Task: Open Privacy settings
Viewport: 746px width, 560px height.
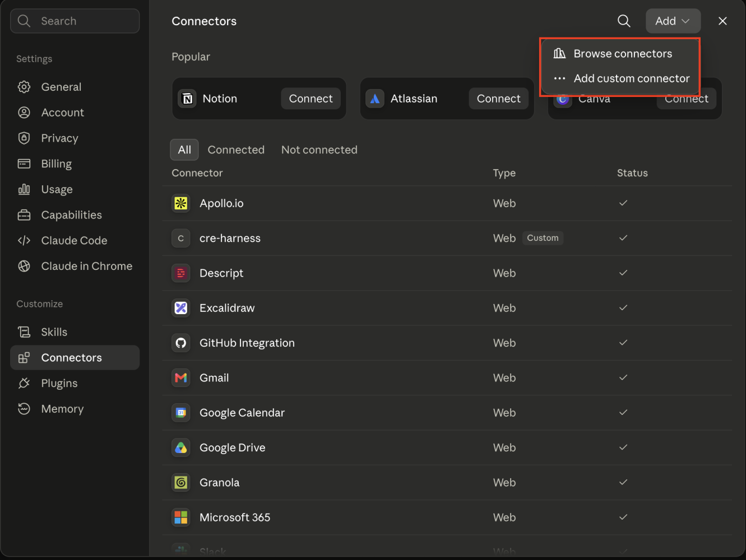Action: pyautogui.click(x=75, y=138)
